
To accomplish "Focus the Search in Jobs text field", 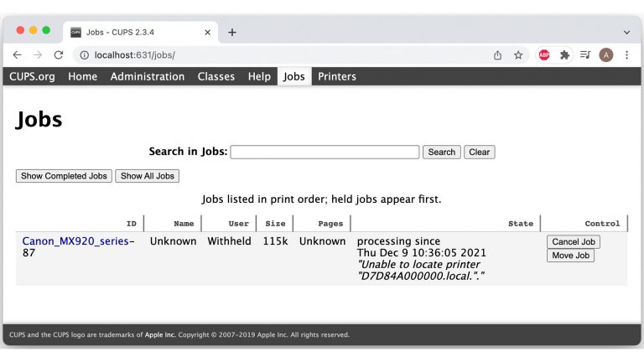I will [x=325, y=152].
